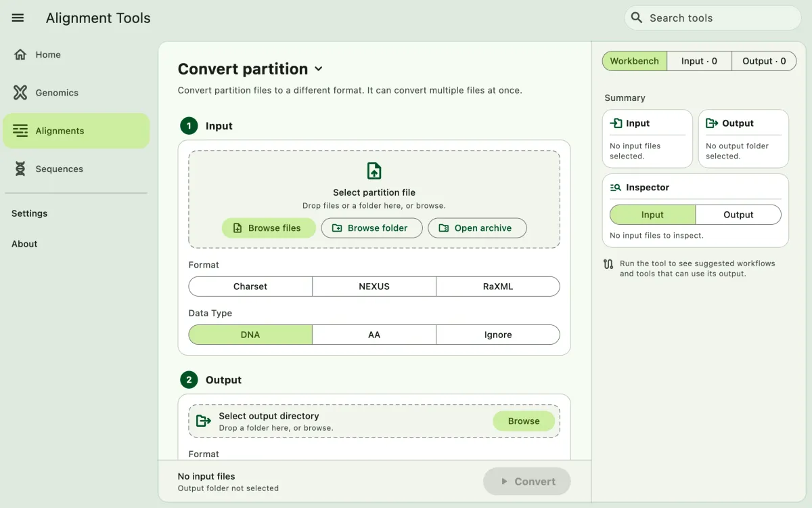Image resolution: width=812 pixels, height=508 pixels.
Task: Choose DNA as the data type
Action: pyautogui.click(x=250, y=335)
